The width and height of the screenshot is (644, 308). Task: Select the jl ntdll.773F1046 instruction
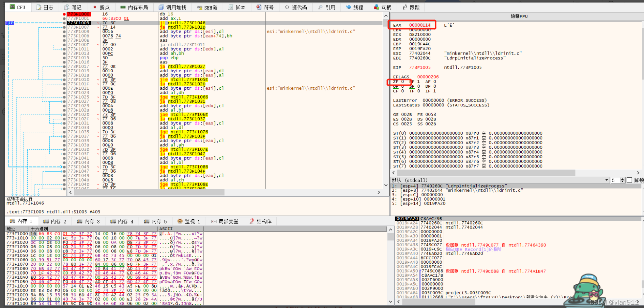coord(183,23)
